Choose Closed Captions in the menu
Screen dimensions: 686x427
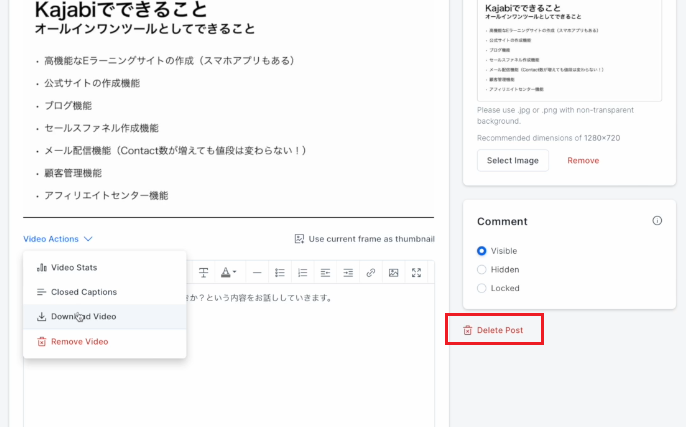84,292
